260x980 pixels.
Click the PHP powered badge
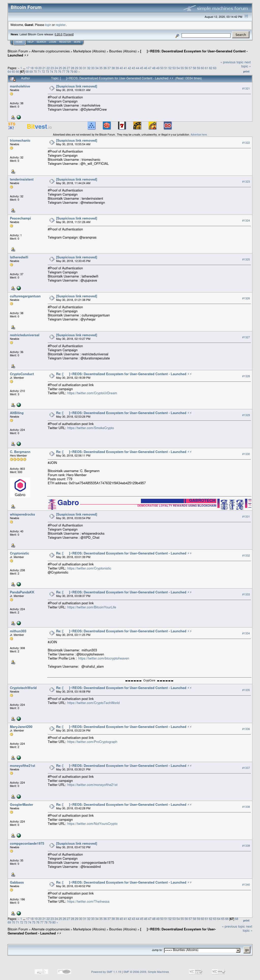pos(64,971)
